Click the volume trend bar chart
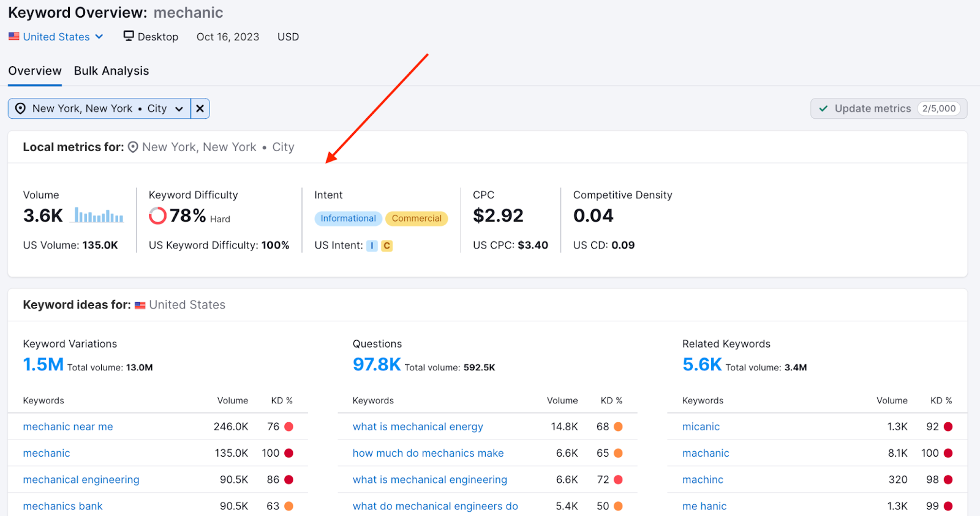The width and height of the screenshot is (980, 516). coord(99,215)
